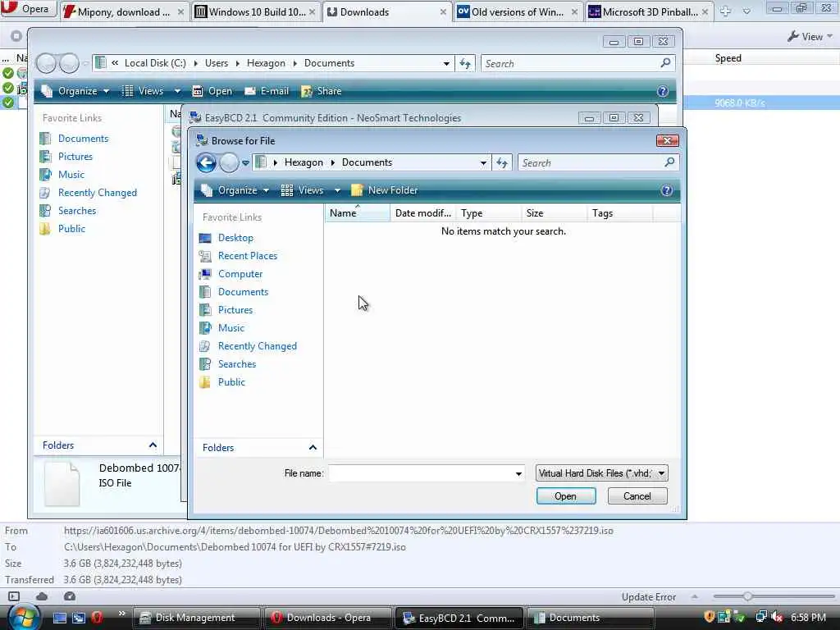This screenshot has width=840, height=630.
Task: Click the Type column header
Action: click(x=488, y=213)
